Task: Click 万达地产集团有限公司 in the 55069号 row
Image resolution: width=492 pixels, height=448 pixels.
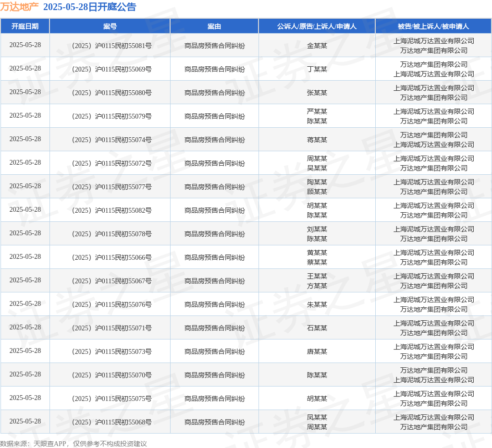Action: pyautogui.click(x=434, y=64)
